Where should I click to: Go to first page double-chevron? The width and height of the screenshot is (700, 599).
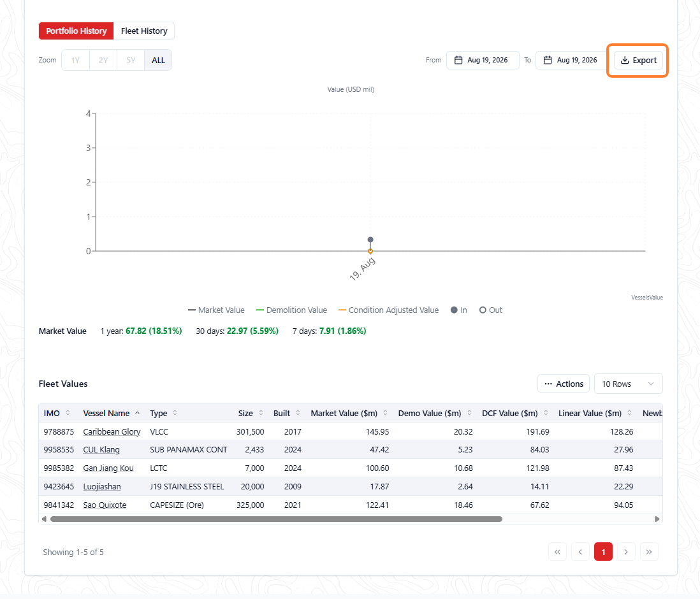(x=557, y=552)
